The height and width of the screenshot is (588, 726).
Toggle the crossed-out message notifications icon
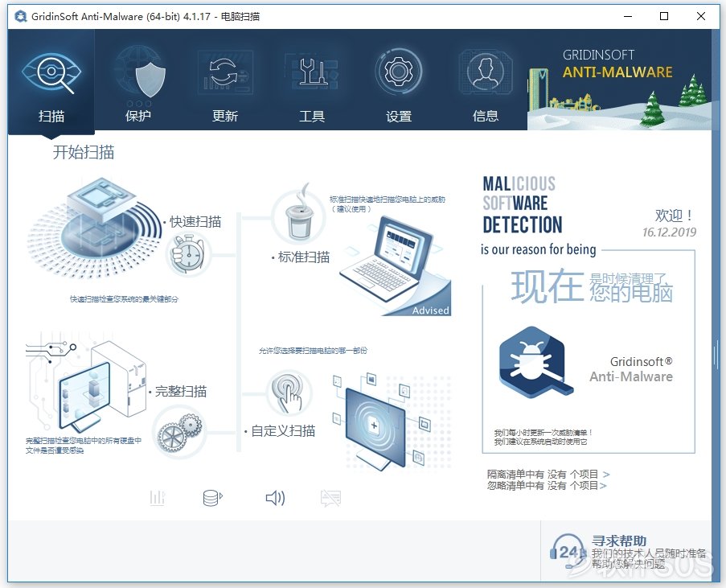pos(330,499)
